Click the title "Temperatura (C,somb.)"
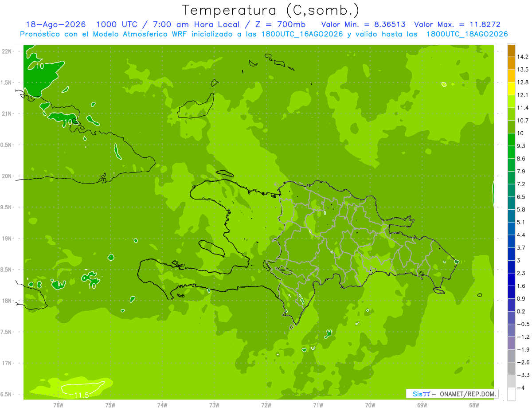Viewport: 532px width, 411px height. click(x=271, y=10)
